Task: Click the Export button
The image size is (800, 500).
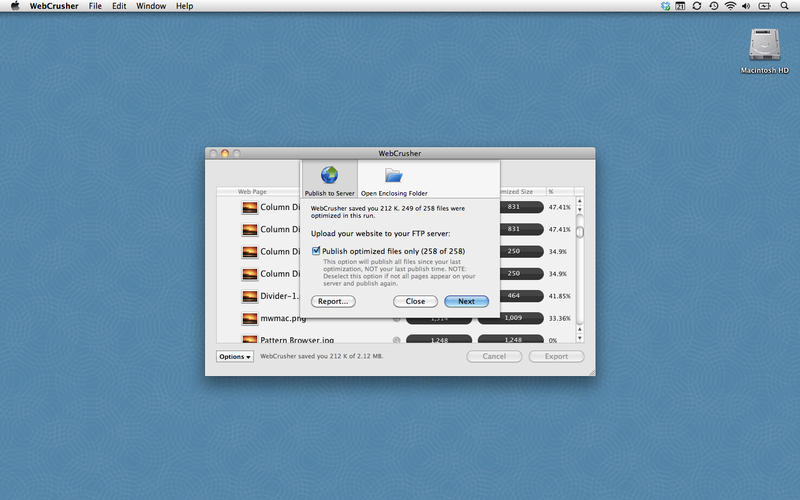Action: tap(556, 357)
